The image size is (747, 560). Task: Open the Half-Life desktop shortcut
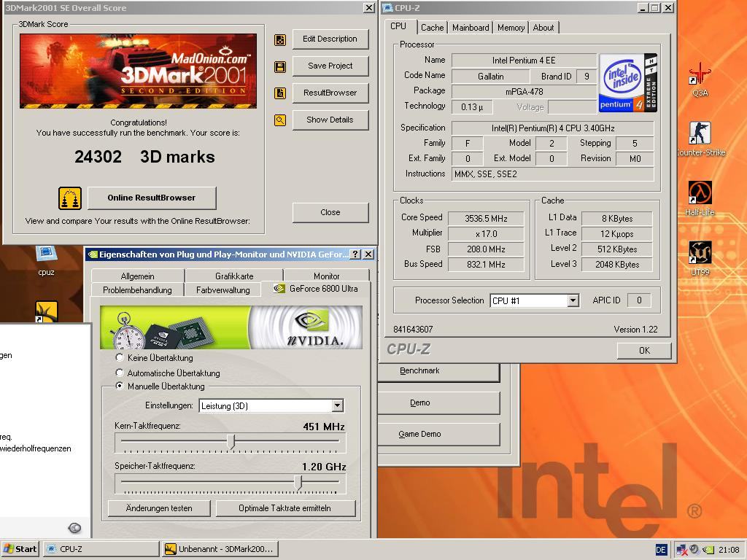pos(700,199)
